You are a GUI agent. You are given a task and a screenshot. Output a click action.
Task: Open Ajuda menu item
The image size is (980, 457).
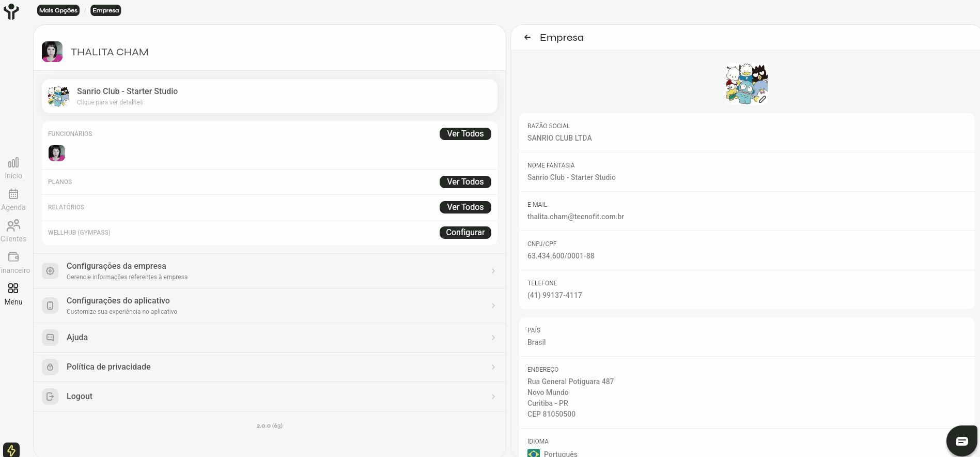tap(270, 338)
